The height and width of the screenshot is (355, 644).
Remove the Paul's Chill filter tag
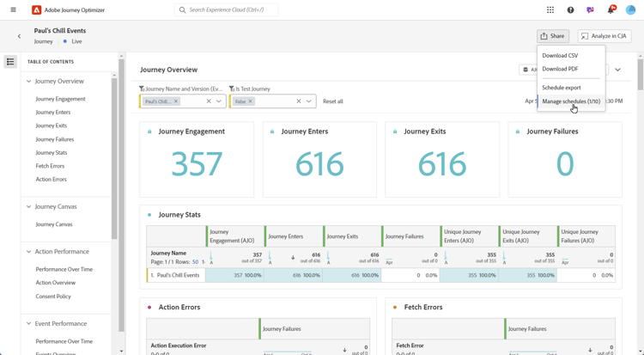point(176,101)
